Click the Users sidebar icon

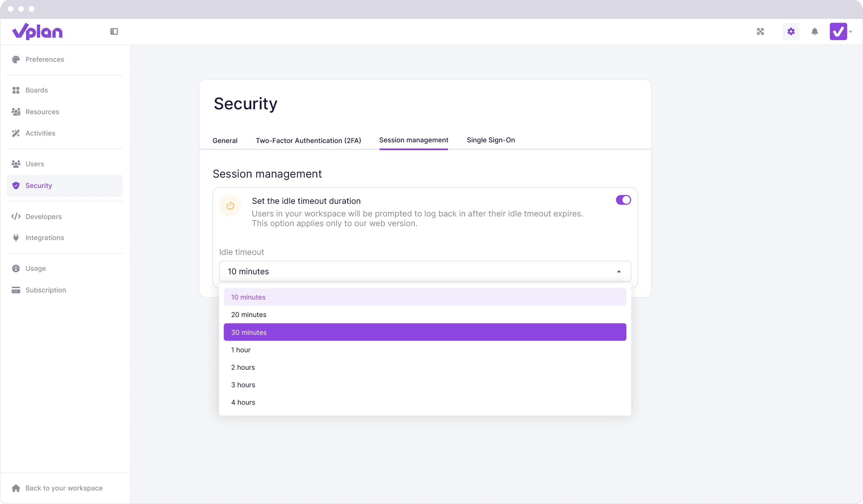(x=16, y=164)
